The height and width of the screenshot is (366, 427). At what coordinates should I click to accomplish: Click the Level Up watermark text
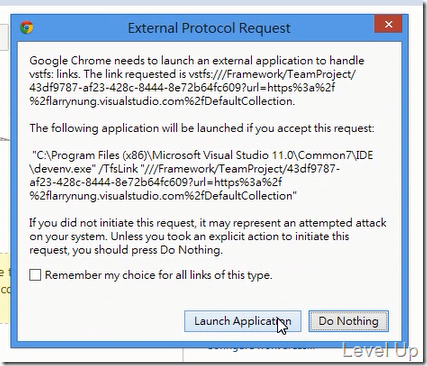(380, 351)
